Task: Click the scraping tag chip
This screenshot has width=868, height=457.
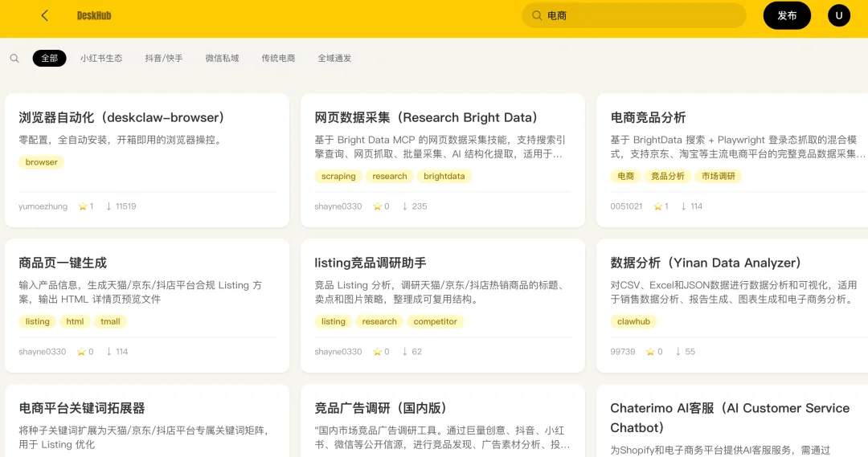Action: pos(338,176)
